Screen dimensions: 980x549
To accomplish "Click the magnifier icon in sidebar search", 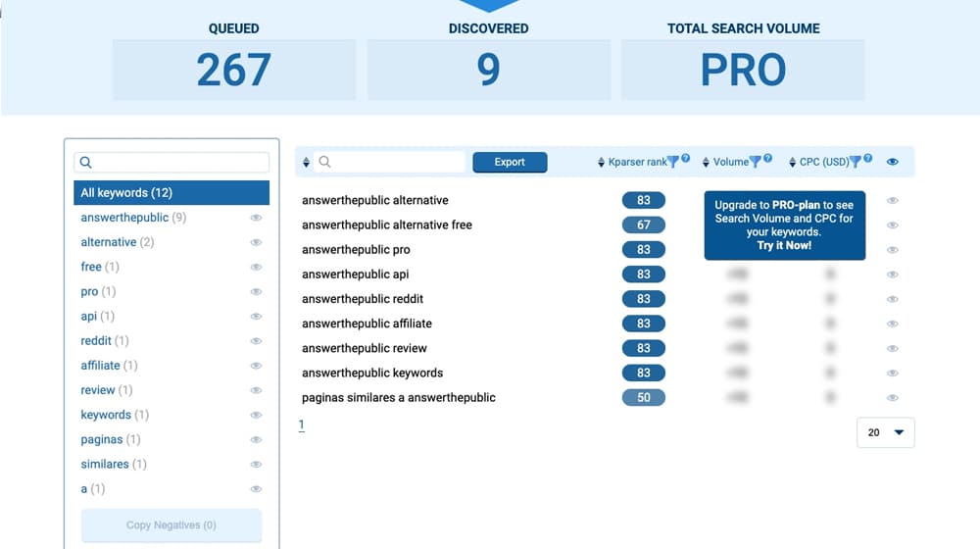I will [86, 163].
